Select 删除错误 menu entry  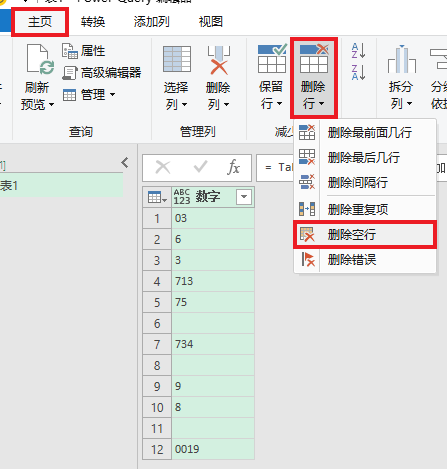pyautogui.click(x=365, y=260)
